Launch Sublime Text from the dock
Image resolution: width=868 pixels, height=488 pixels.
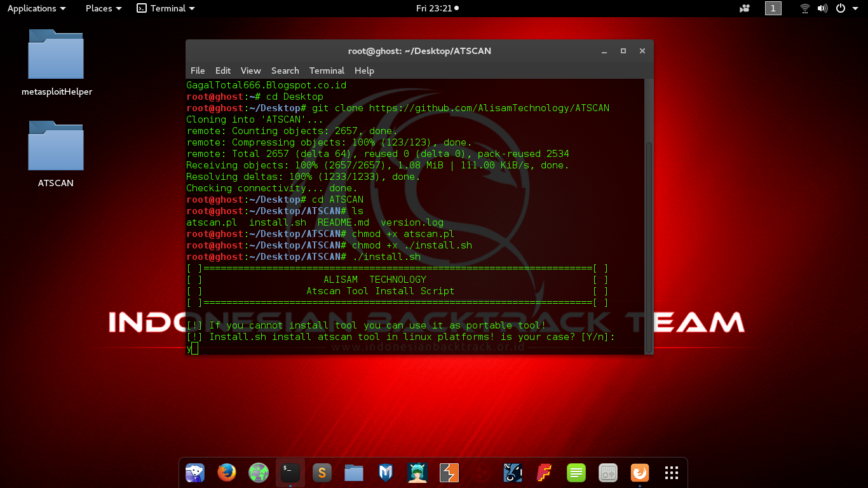[x=322, y=473]
